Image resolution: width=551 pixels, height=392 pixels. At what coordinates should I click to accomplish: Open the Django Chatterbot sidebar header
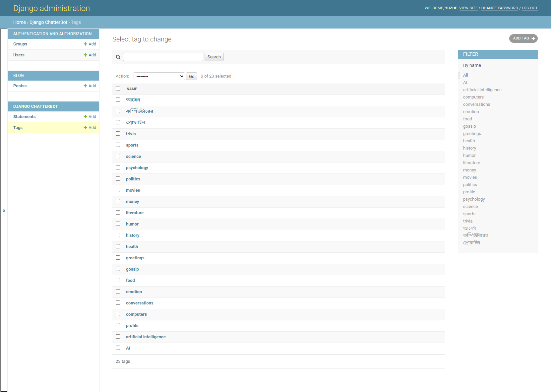coord(35,106)
